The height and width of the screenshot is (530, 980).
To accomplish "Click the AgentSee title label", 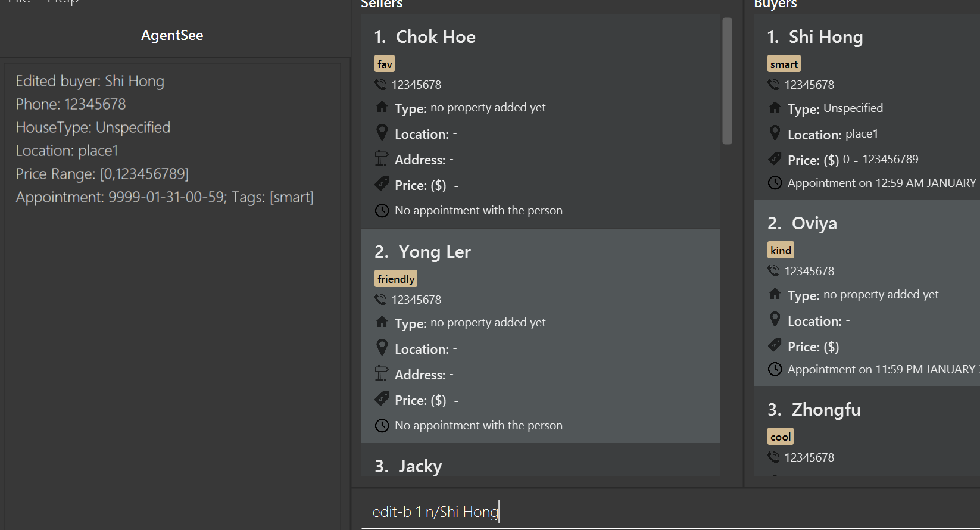I will 172,35.
